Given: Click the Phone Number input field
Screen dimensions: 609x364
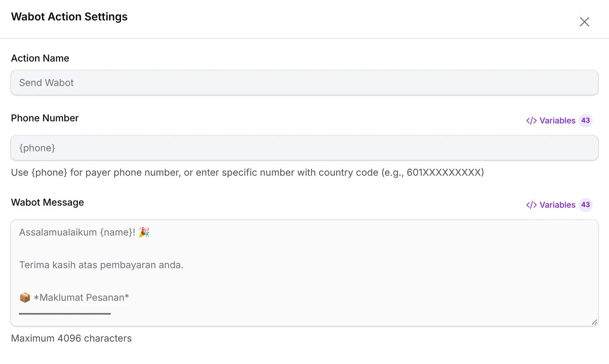Looking at the screenshot, I should 304,148.
